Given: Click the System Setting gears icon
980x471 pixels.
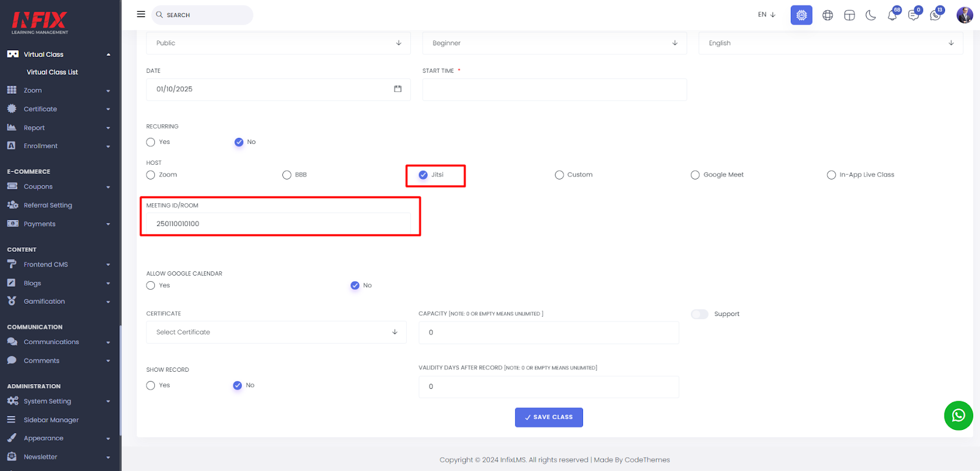Looking at the screenshot, I should click(x=12, y=401).
